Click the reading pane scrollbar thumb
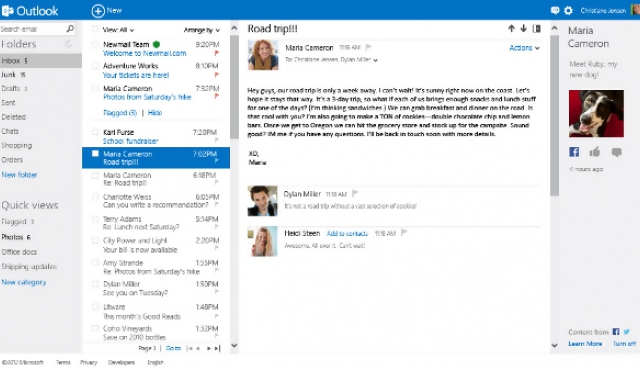640x370 pixels. tap(554, 115)
